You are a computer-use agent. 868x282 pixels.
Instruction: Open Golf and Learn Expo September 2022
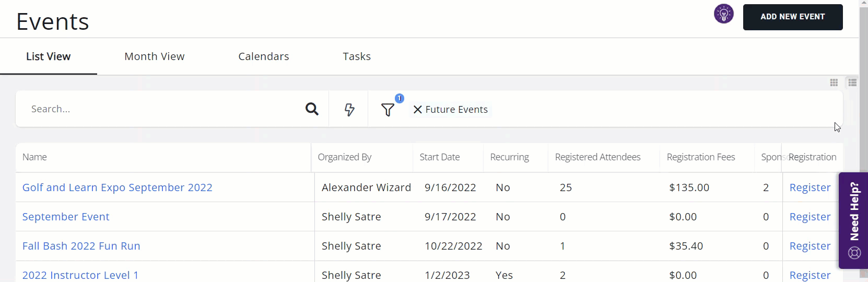tap(117, 187)
